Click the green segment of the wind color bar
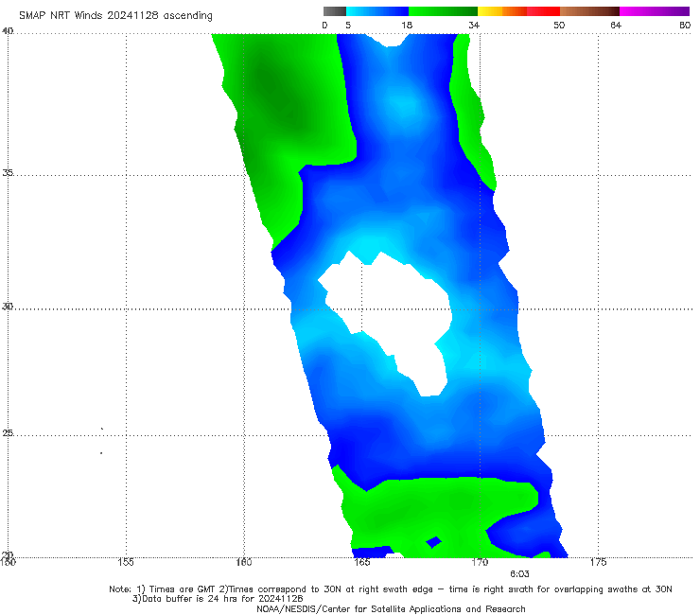Image resolution: width=700 pixels, height=615 pixels. 443,11
